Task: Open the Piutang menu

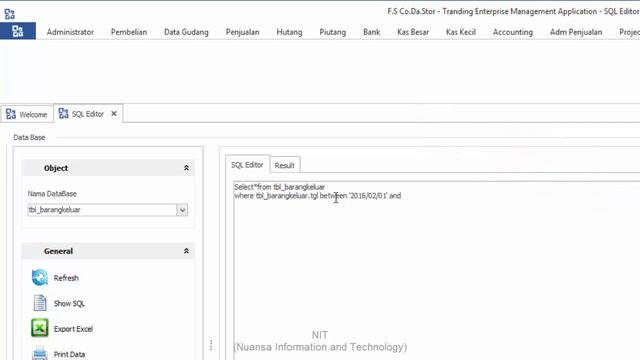Action: click(333, 32)
